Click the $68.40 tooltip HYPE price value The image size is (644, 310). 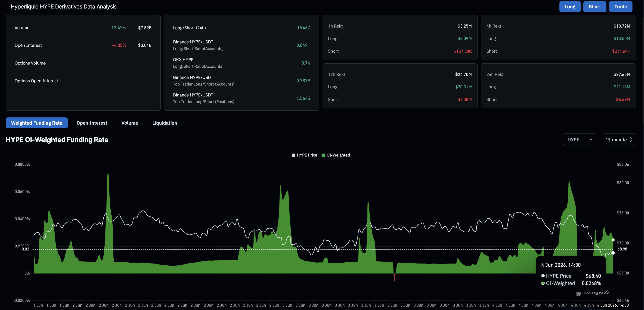point(593,276)
